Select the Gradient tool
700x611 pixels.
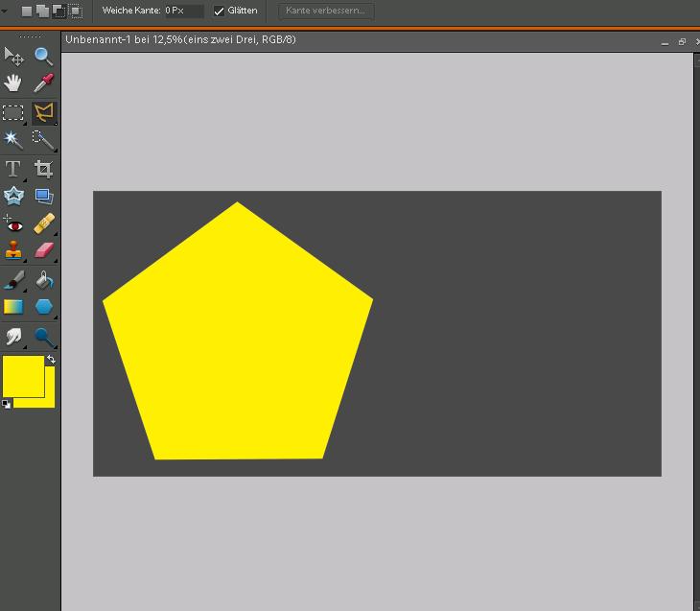(13, 307)
